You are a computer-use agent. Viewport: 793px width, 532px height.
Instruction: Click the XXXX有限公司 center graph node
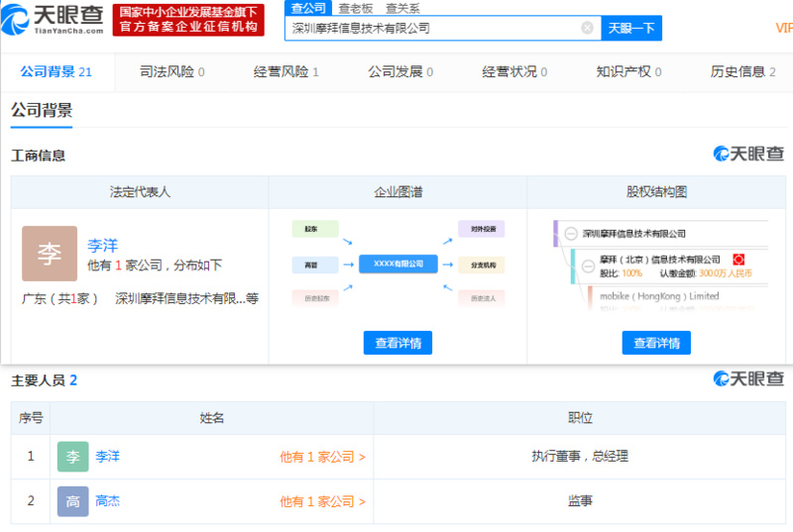coord(398,264)
